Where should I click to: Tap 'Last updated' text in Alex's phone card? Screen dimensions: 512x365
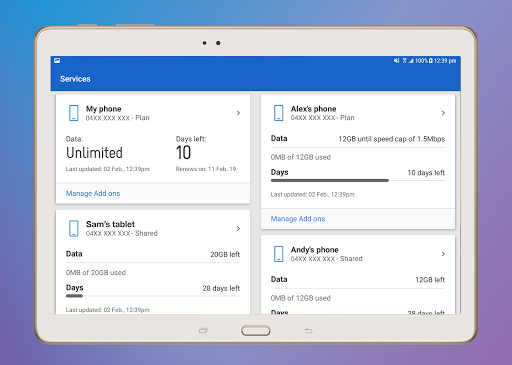tap(313, 194)
